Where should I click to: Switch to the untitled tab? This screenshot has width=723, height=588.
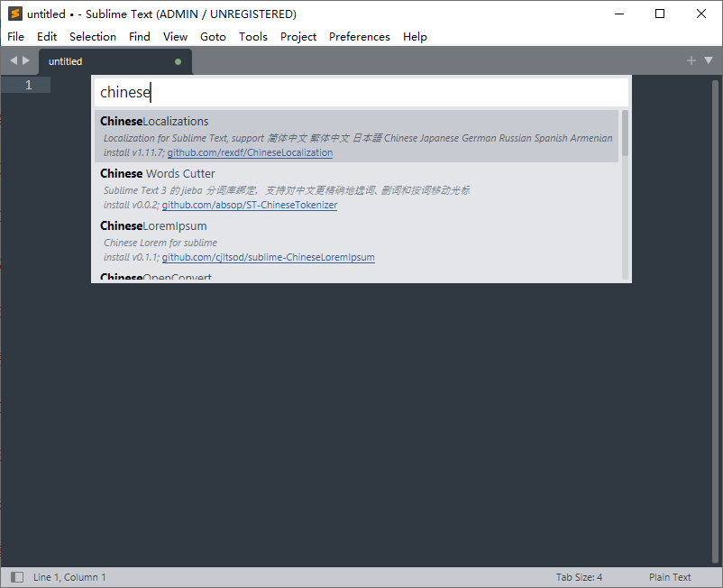[x=115, y=62]
